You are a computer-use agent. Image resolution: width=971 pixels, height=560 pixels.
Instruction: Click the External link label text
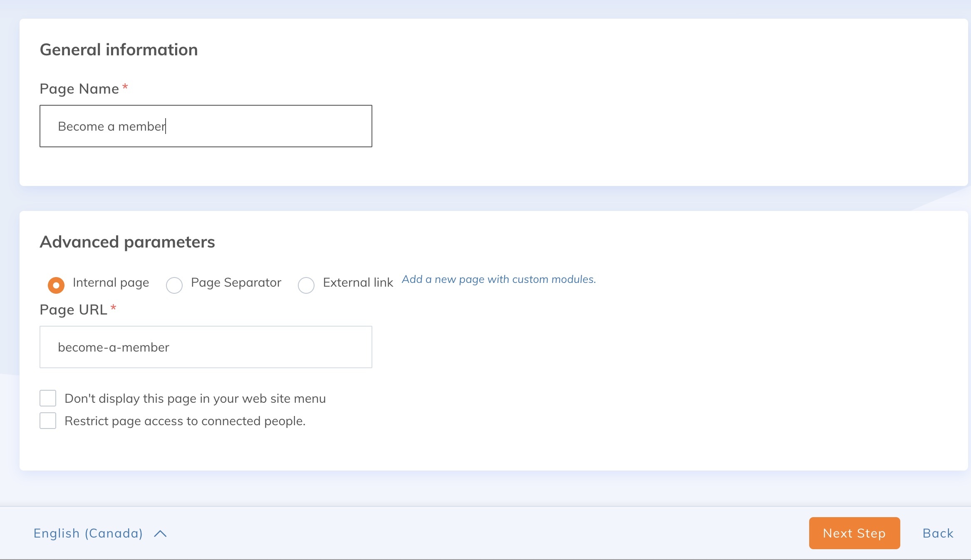pyautogui.click(x=358, y=282)
